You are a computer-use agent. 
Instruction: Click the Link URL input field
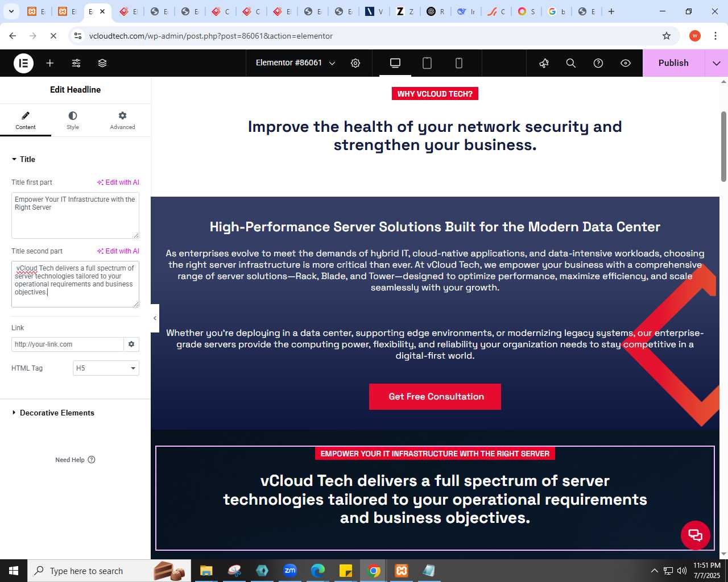coord(68,344)
